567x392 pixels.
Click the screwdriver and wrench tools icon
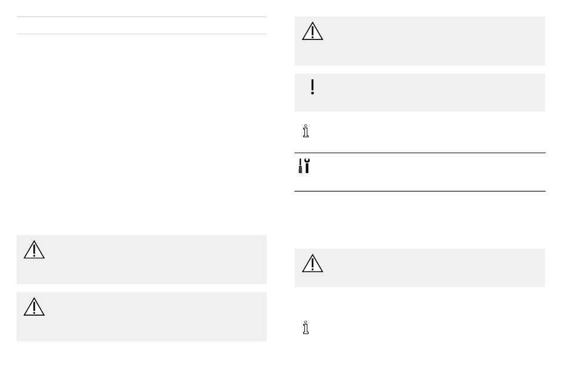click(304, 166)
